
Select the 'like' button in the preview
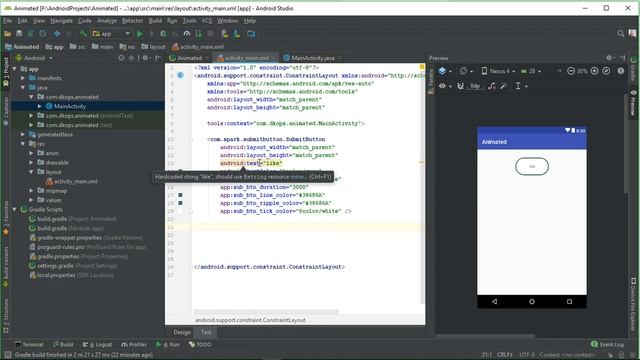(x=532, y=167)
